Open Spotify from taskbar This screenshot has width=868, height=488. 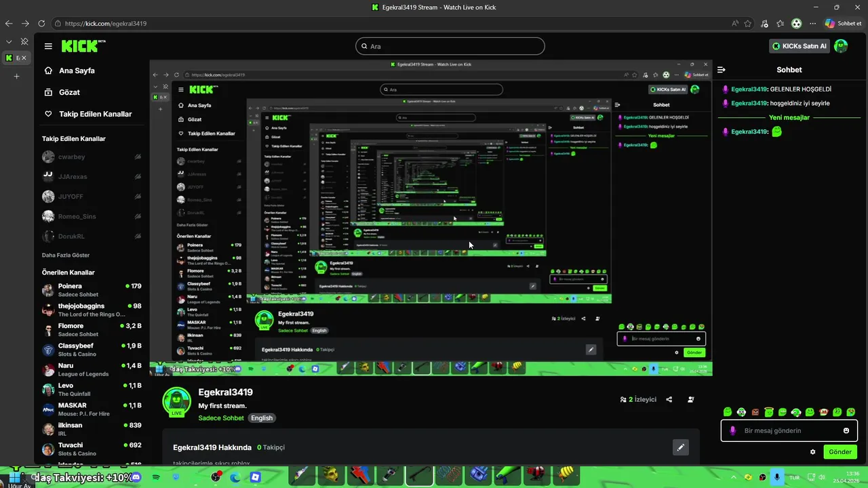point(156,478)
